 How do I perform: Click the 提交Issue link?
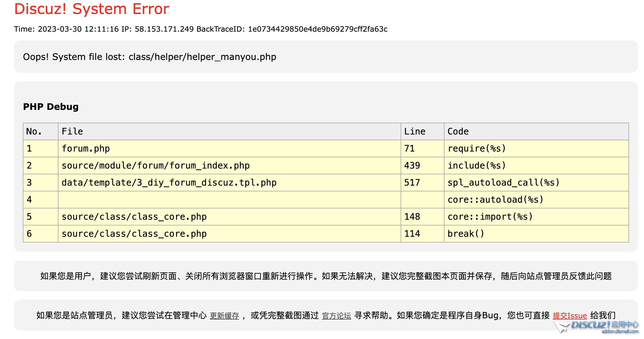570,316
